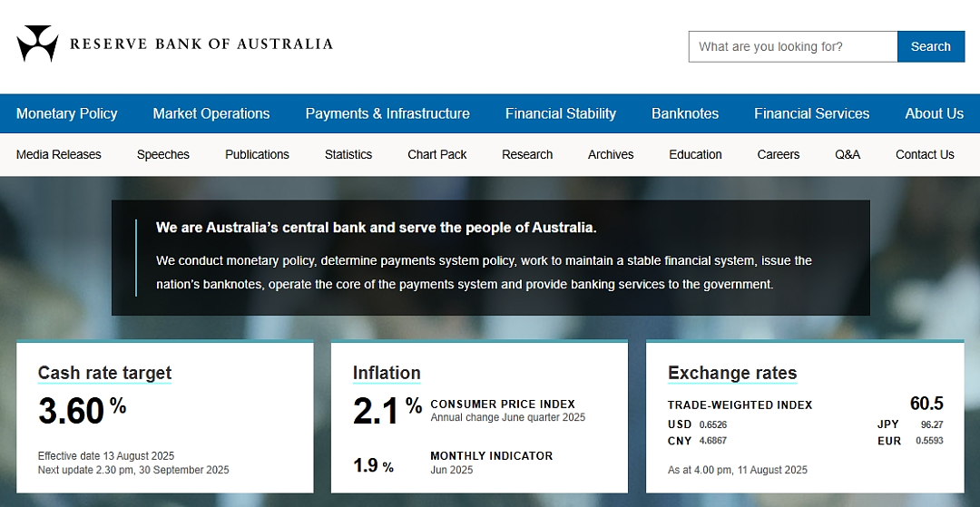Open the Publications link

coord(257,154)
